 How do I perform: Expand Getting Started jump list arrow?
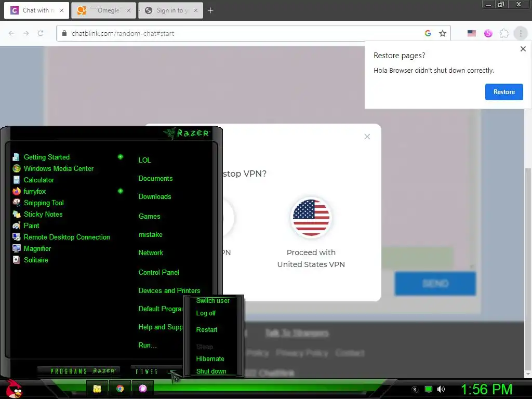[x=121, y=157]
